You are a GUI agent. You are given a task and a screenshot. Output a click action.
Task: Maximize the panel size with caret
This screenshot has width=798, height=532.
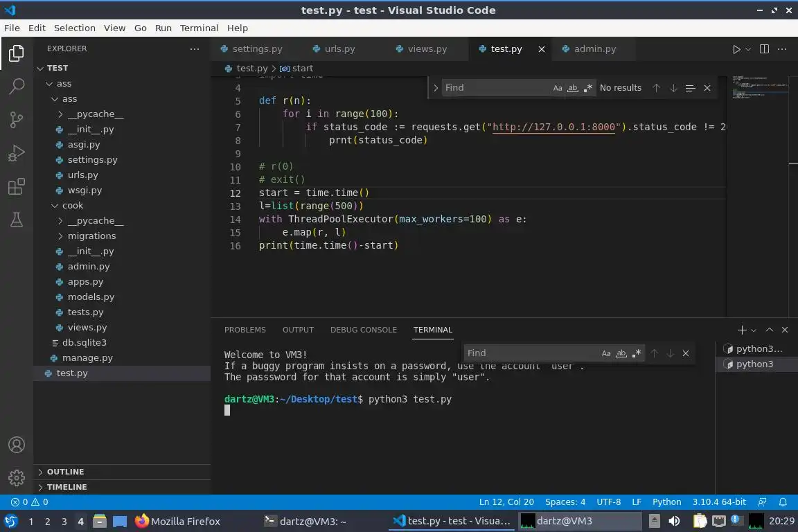(x=770, y=330)
